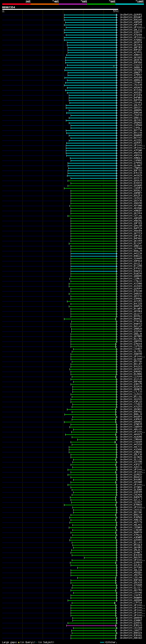The width and height of the screenshot is (146, 644).
Task: Click the query end position 570
Action: coord(115,11)
